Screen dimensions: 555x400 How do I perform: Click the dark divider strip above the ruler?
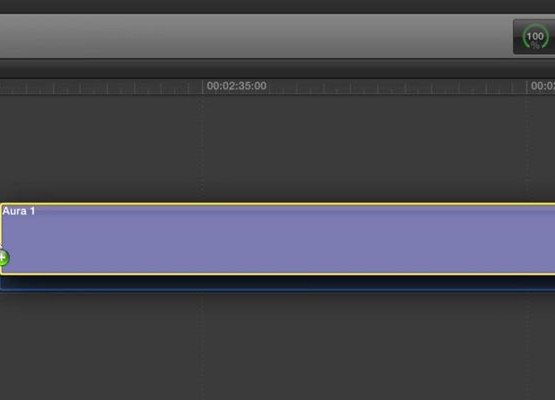click(278, 69)
